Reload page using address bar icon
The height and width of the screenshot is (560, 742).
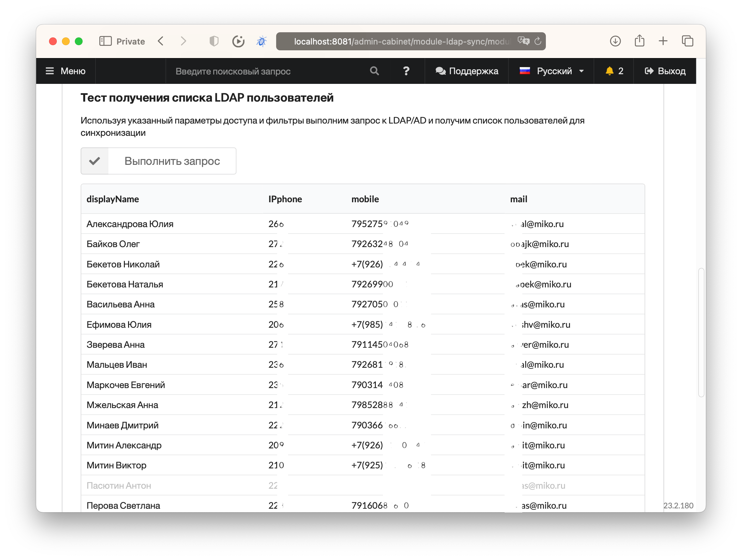point(538,41)
